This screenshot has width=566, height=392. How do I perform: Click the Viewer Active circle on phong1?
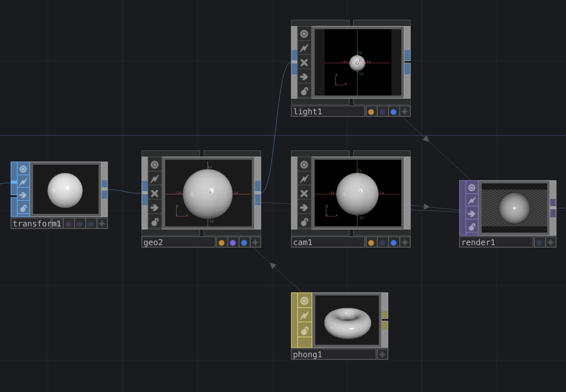coord(304,301)
